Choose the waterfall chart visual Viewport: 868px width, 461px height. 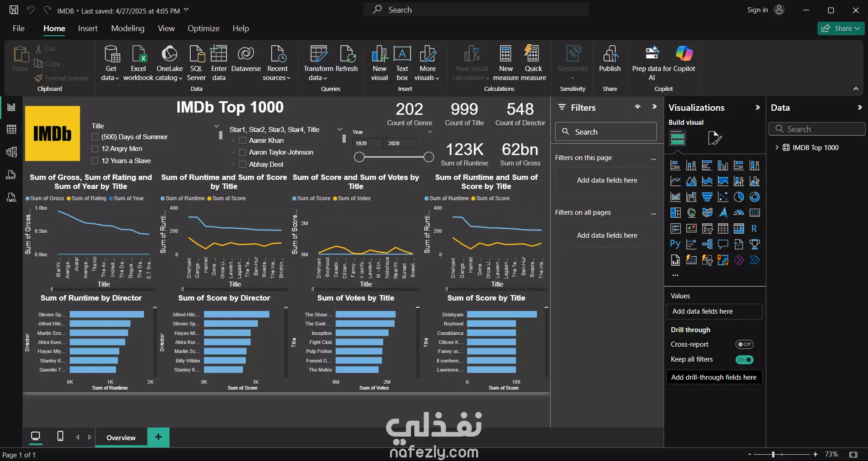tap(691, 197)
